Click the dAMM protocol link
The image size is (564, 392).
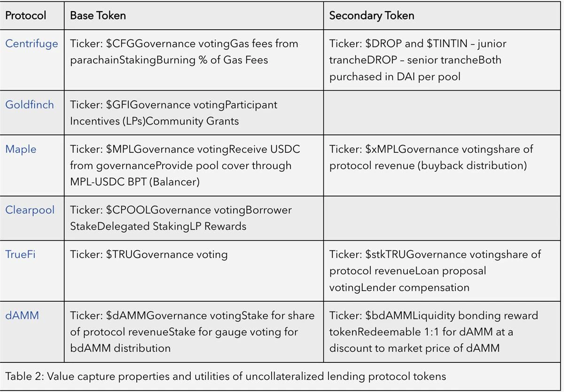[x=22, y=315]
